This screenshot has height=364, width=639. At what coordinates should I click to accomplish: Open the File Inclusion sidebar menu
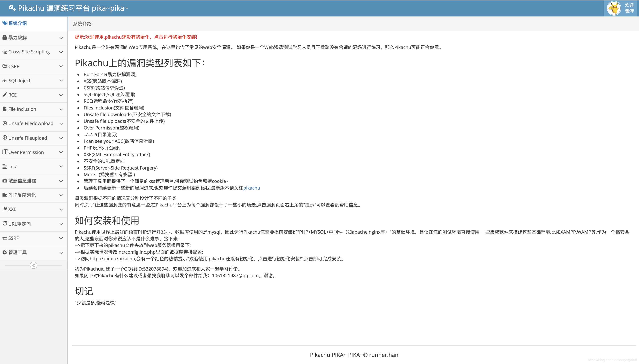[x=34, y=109]
